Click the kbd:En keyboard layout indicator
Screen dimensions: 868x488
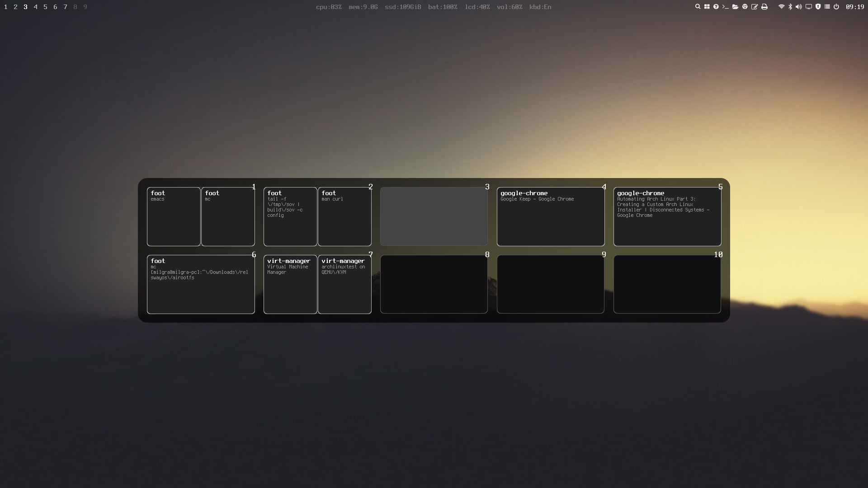point(540,7)
